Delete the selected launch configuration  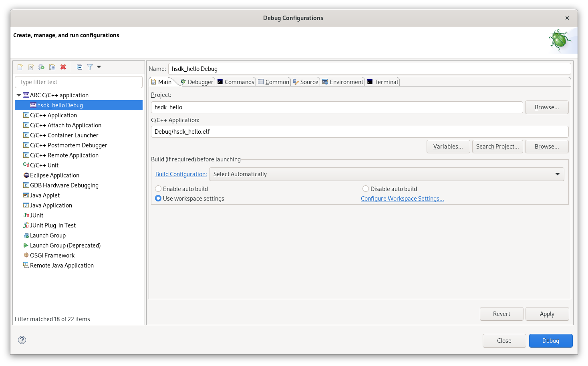[x=63, y=67]
